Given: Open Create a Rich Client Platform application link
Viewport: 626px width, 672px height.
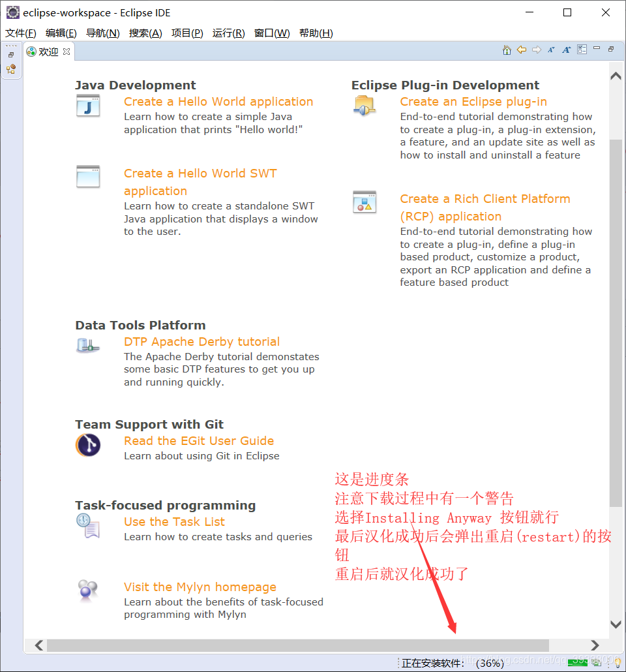Looking at the screenshot, I should [485, 207].
